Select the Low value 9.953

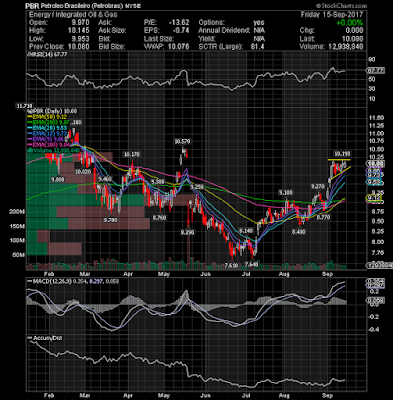(x=80, y=39)
